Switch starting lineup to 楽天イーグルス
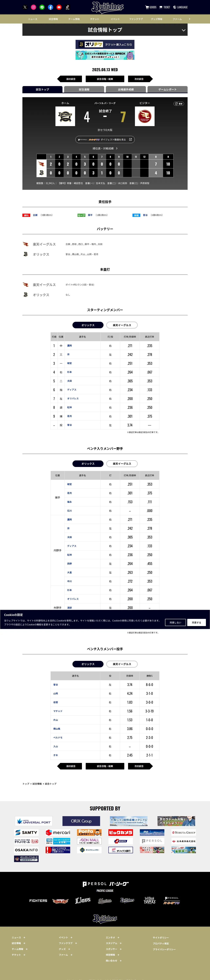This screenshot has height=980, width=210. (122, 325)
